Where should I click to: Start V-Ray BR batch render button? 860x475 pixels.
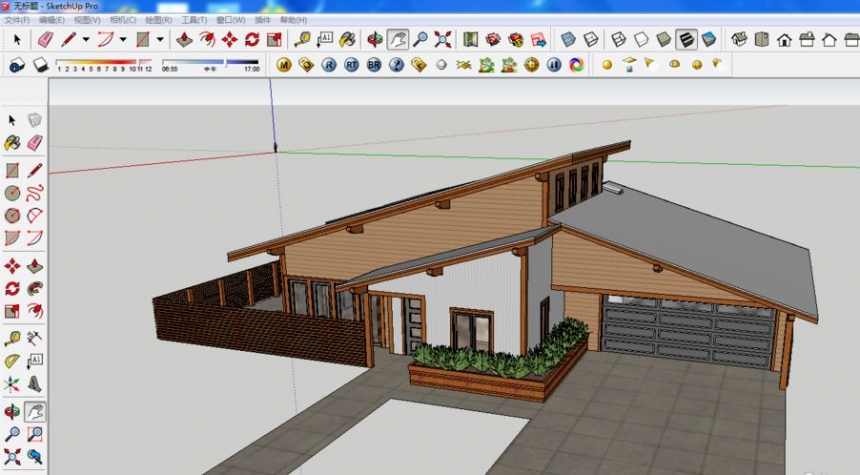click(374, 65)
